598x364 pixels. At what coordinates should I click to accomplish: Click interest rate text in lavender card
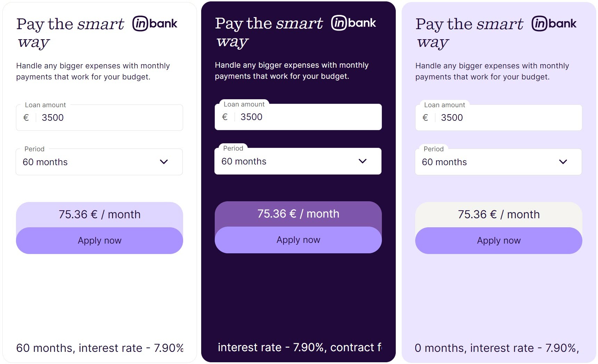click(497, 348)
